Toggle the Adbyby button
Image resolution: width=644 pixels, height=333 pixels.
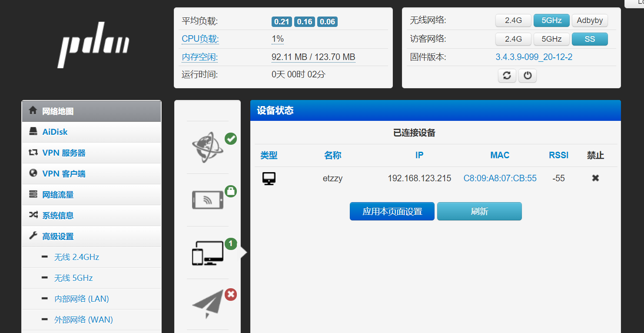click(x=590, y=20)
